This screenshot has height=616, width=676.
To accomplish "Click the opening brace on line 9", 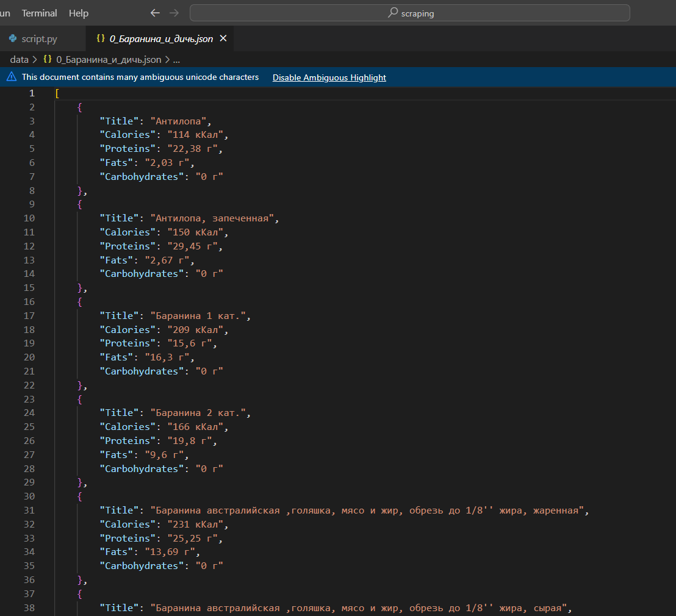I will pyautogui.click(x=80, y=204).
